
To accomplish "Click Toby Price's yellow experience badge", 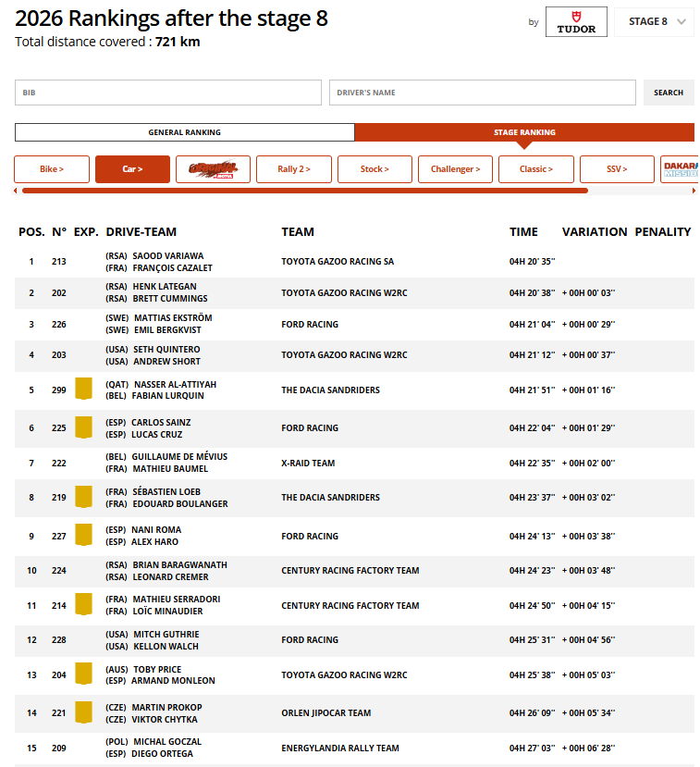I will point(83,674).
